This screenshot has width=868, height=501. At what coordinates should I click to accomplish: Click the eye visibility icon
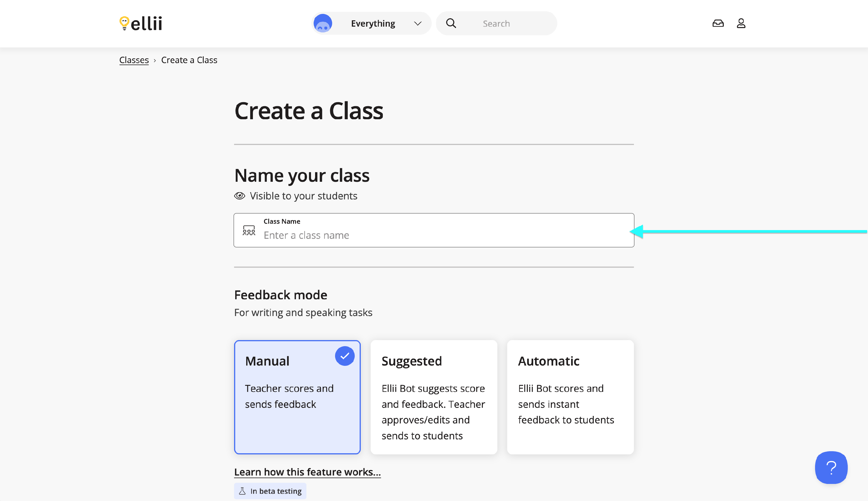[x=239, y=196]
